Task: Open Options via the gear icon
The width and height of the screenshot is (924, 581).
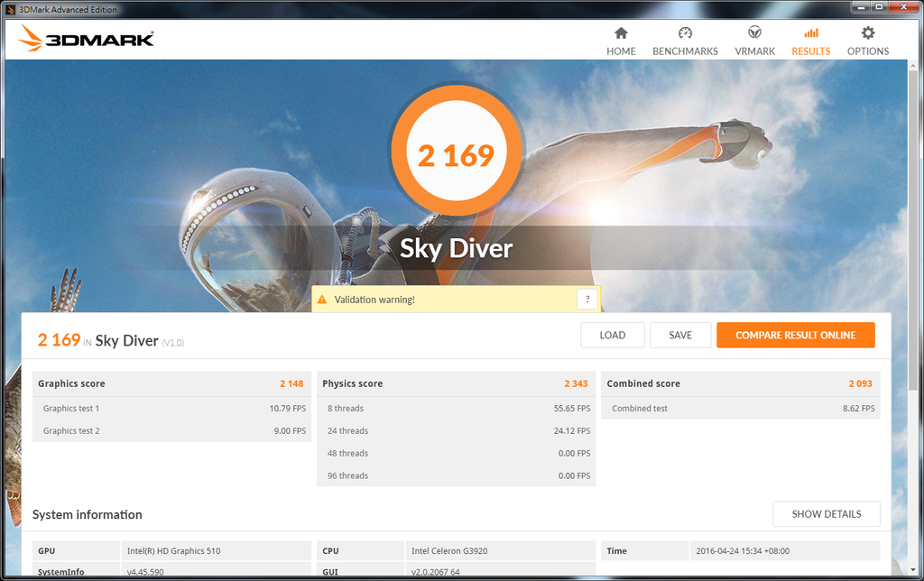Action: (x=868, y=33)
